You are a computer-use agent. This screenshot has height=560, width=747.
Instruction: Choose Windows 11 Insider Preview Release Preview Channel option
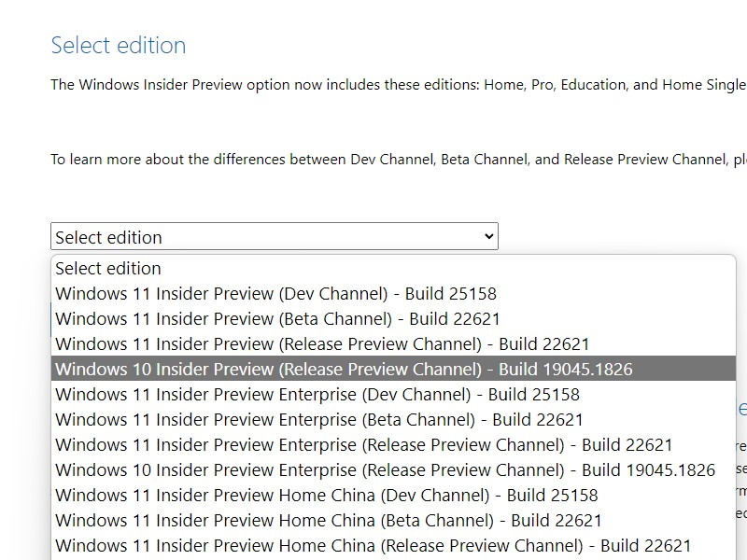(322, 343)
